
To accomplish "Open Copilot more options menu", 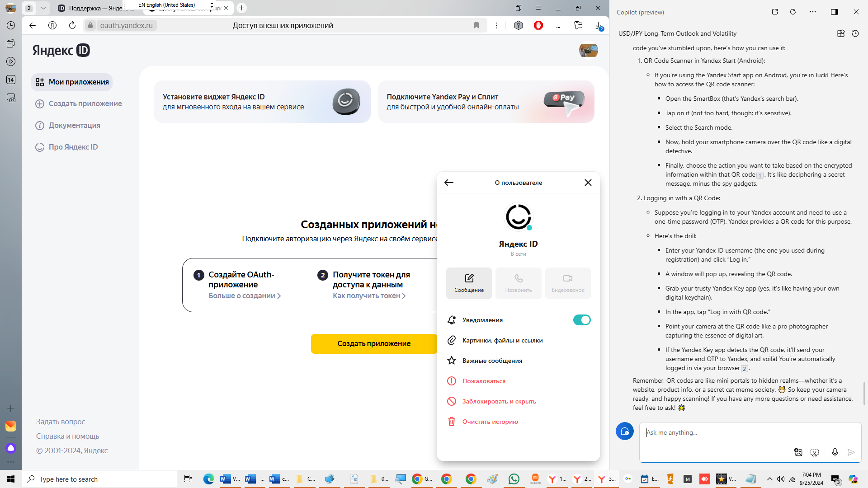I will point(813,12).
